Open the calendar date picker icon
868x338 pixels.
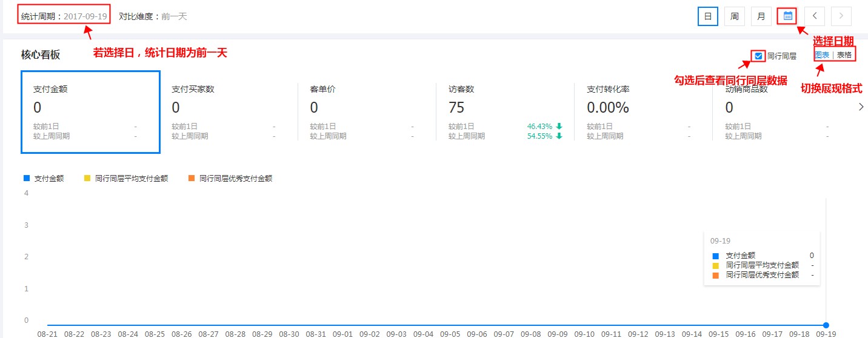point(787,16)
